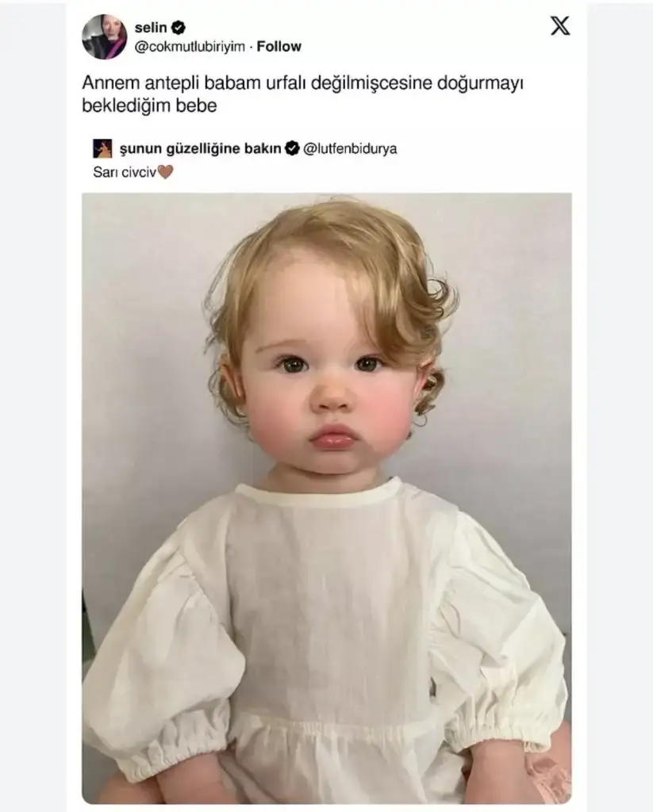Click the Follow link

pos(278,47)
